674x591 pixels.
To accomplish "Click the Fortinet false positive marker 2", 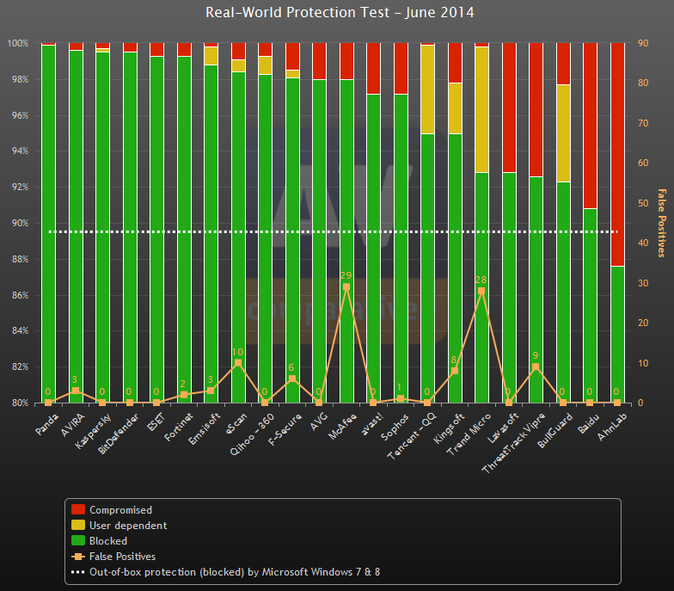I will pyautogui.click(x=184, y=395).
